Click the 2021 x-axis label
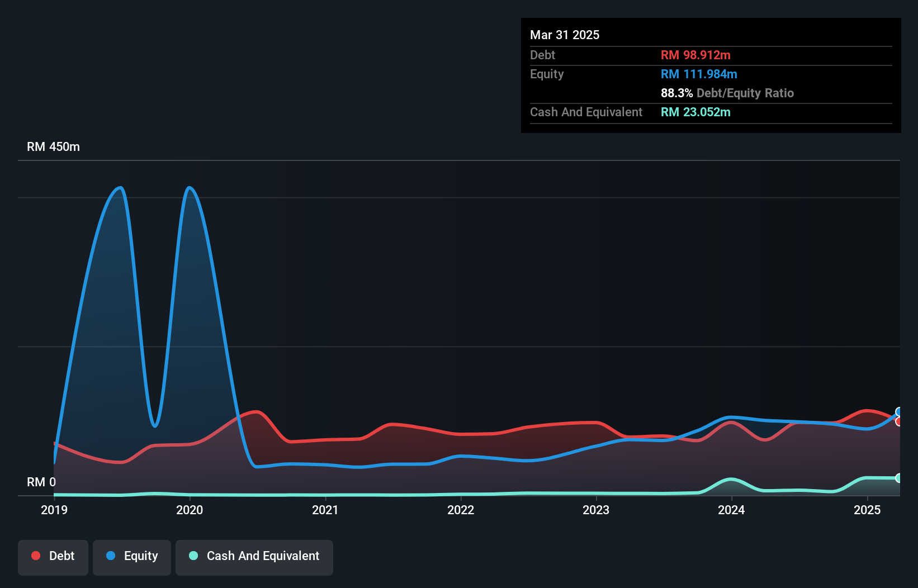Viewport: 918px width, 588px height. pos(325,510)
